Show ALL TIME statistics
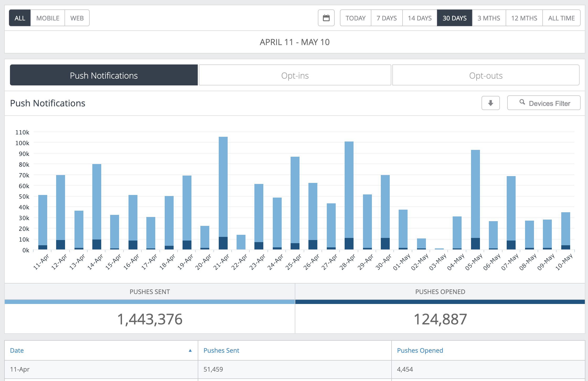Screen dimensions: 588x381 561,18
